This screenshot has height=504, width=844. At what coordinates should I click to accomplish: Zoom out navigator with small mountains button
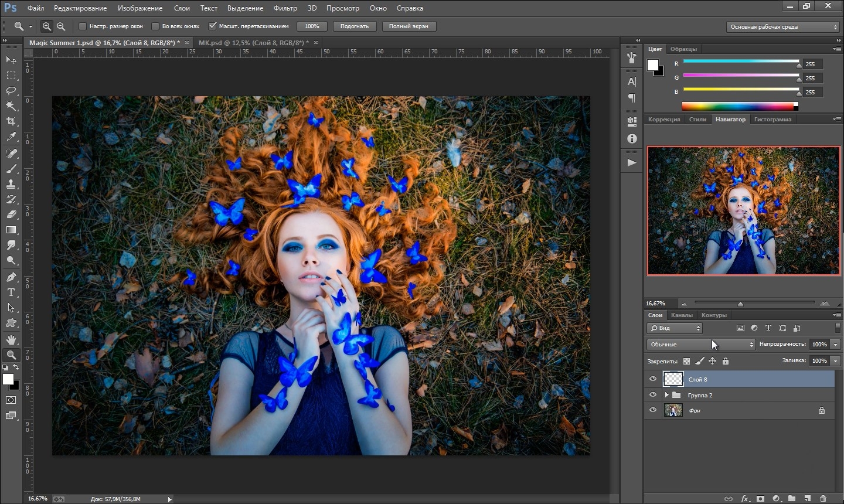(x=684, y=304)
